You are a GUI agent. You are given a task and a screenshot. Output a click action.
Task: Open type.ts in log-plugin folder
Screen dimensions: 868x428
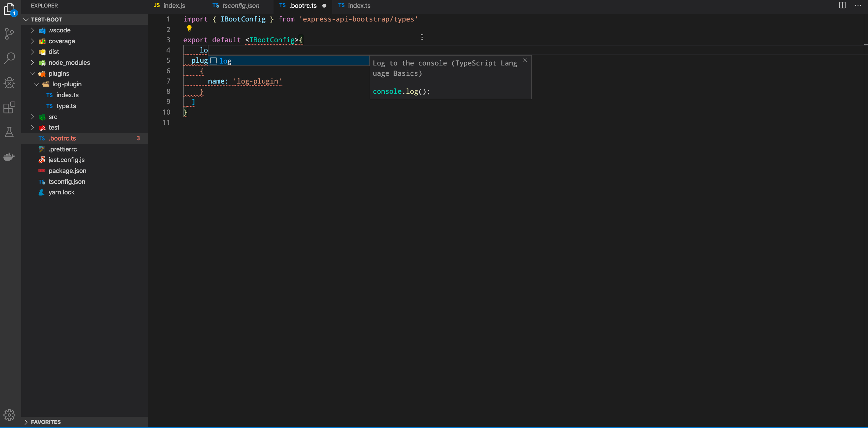click(x=85, y=106)
